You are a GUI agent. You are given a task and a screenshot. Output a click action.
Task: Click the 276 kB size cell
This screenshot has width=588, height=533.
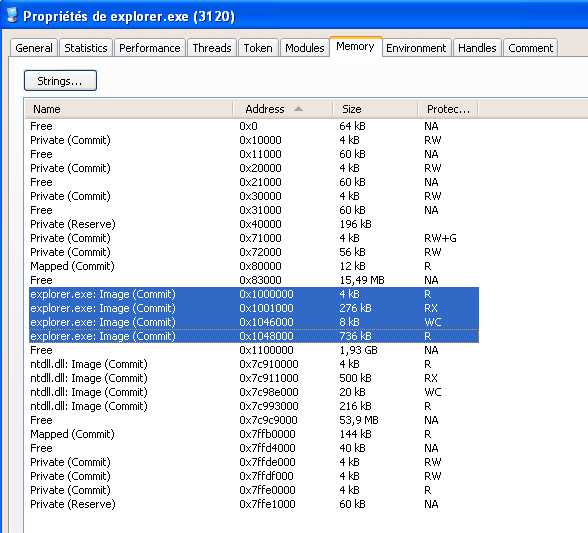click(x=355, y=308)
